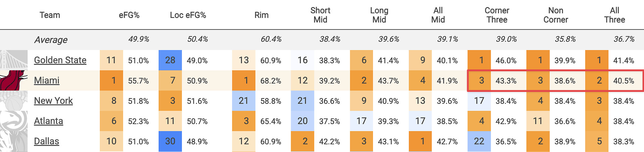644x152 pixels.
Task: Click the Corner Three column header
Action: (497, 15)
